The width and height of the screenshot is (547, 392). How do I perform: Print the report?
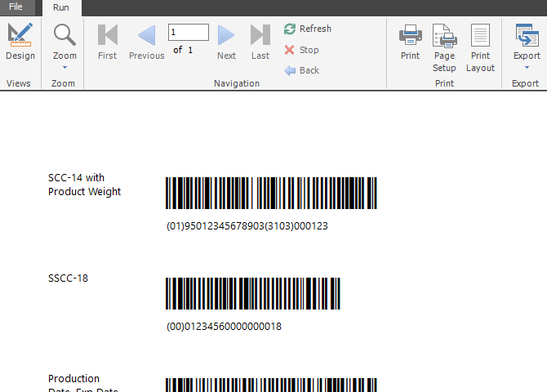coord(410,41)
